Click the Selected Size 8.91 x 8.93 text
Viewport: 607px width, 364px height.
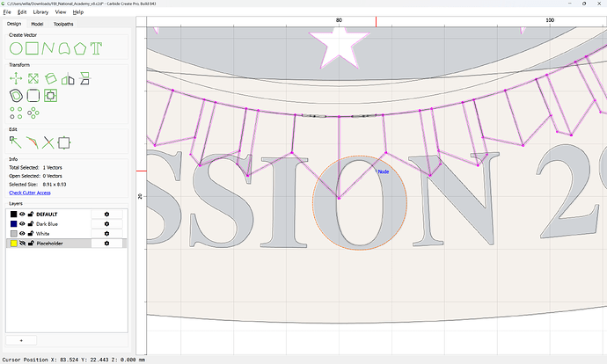coord(38,185)
